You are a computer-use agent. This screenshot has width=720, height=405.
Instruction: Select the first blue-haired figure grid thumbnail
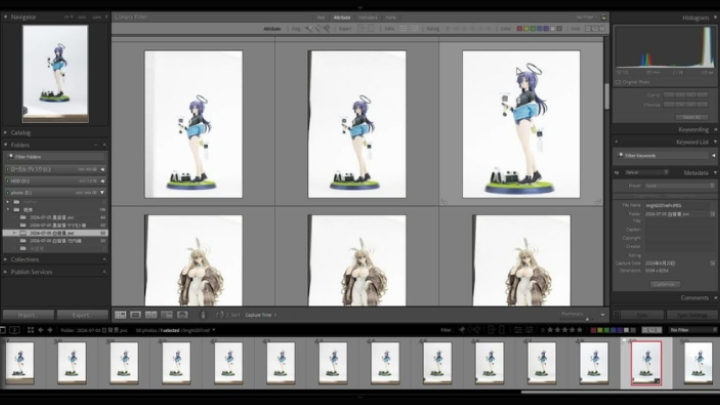click(x=193, y=124)
